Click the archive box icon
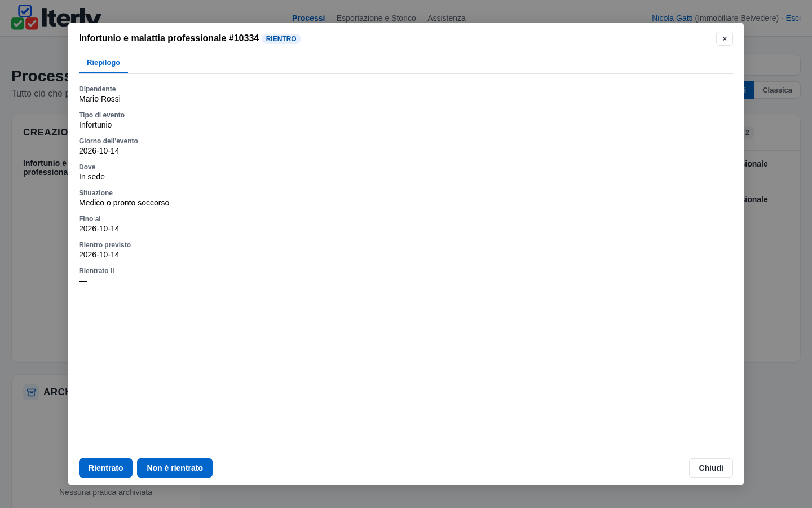This screenshot has width=812, height=508. point(31,392)
